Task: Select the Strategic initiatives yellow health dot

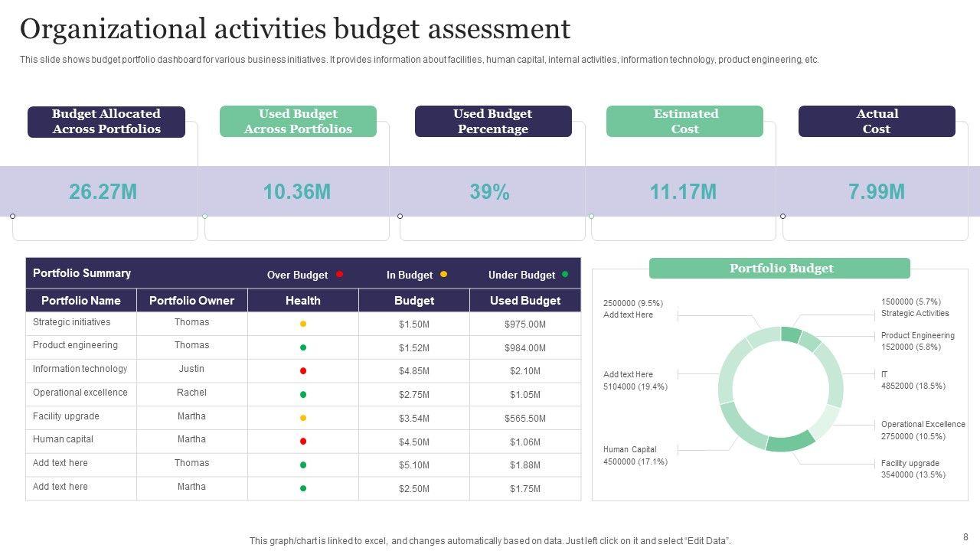Action: (303, 324)
